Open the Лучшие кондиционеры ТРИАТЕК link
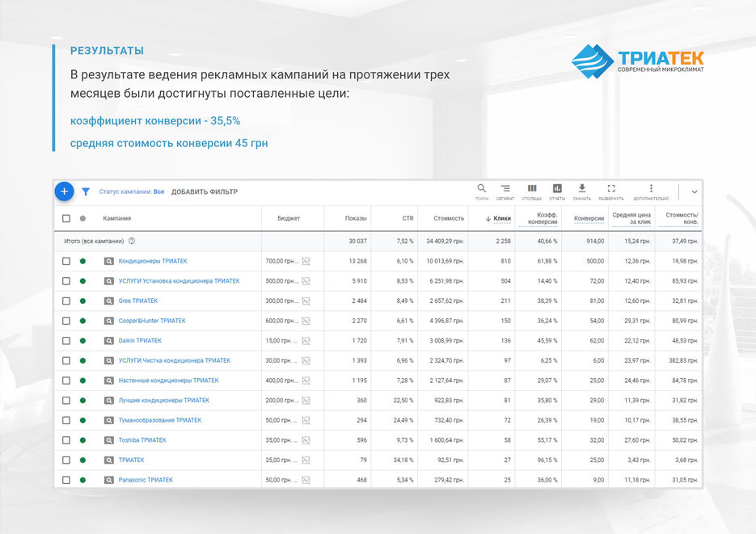756x534 pixels. [x=164, y=400]
